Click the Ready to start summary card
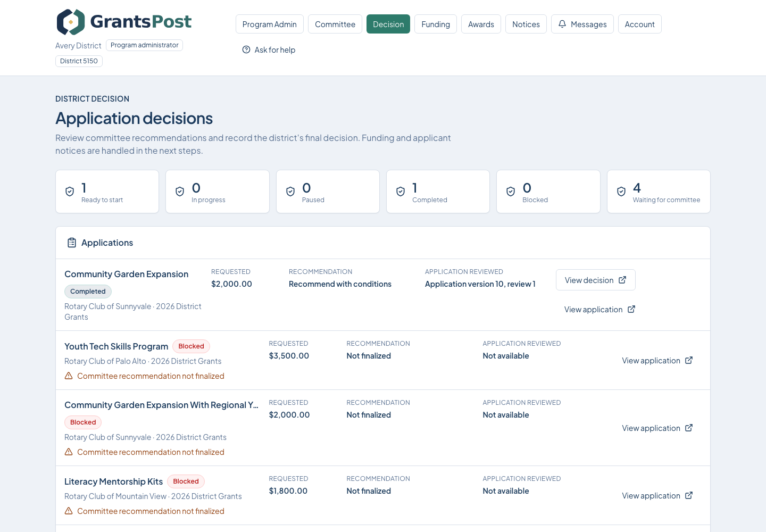The width and height of the screenshot is (766, 532). (x=107, y=192)
